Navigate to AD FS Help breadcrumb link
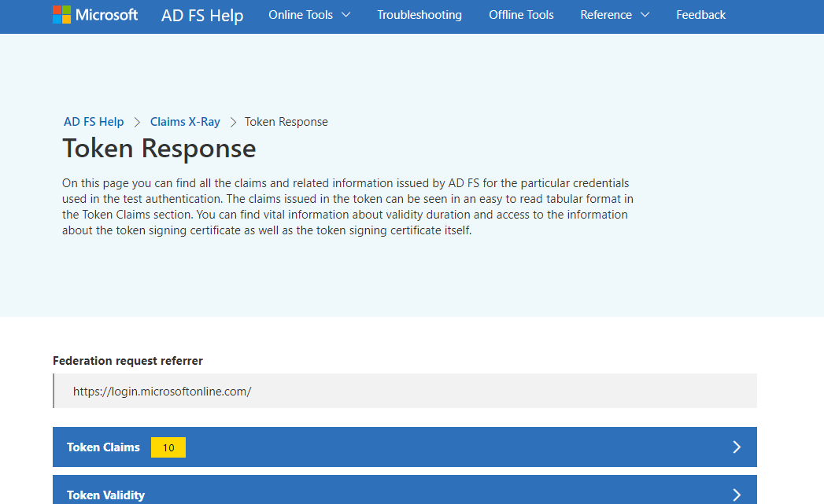 click(x=94, y=122)
